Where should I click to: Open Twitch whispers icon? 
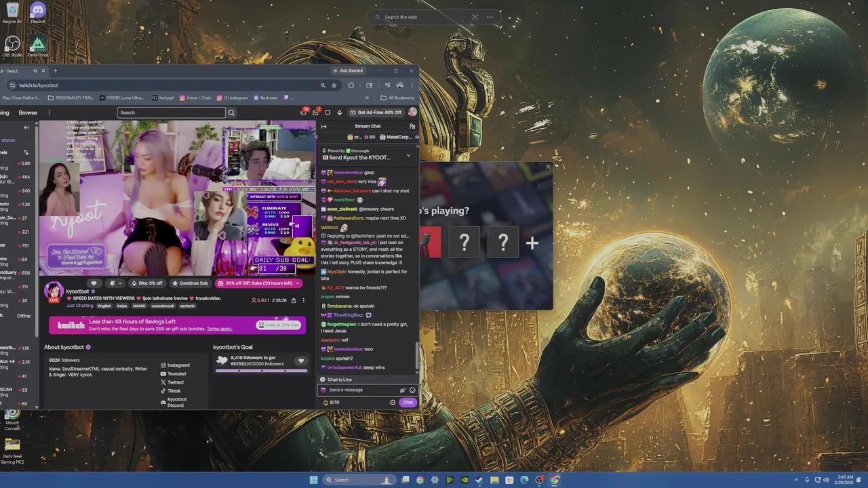coord(328,113)
